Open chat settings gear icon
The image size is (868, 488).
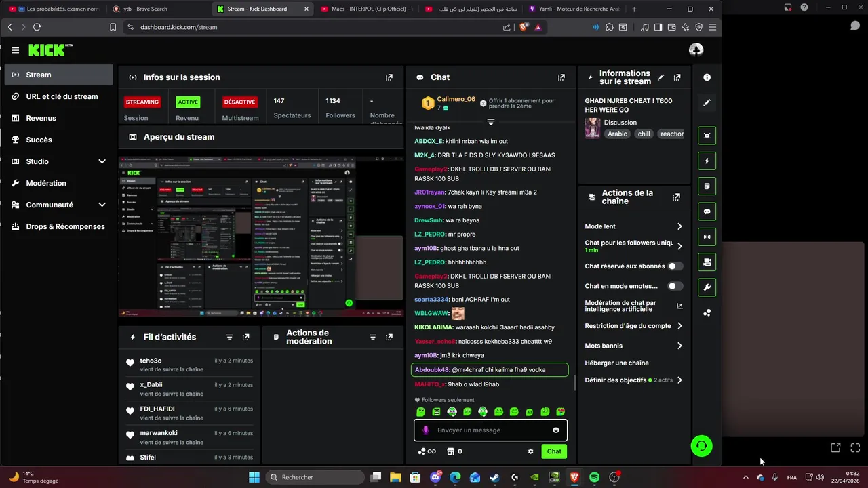pos(531,451)
